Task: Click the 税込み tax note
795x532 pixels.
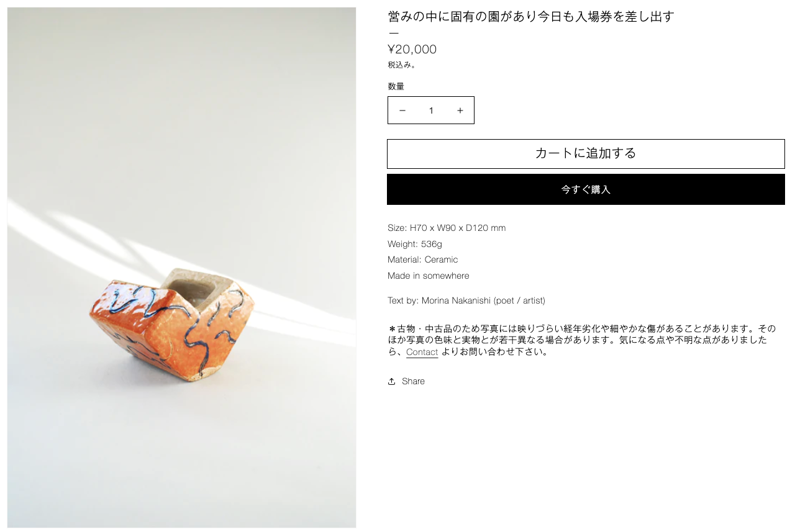Action: [402, 65]
